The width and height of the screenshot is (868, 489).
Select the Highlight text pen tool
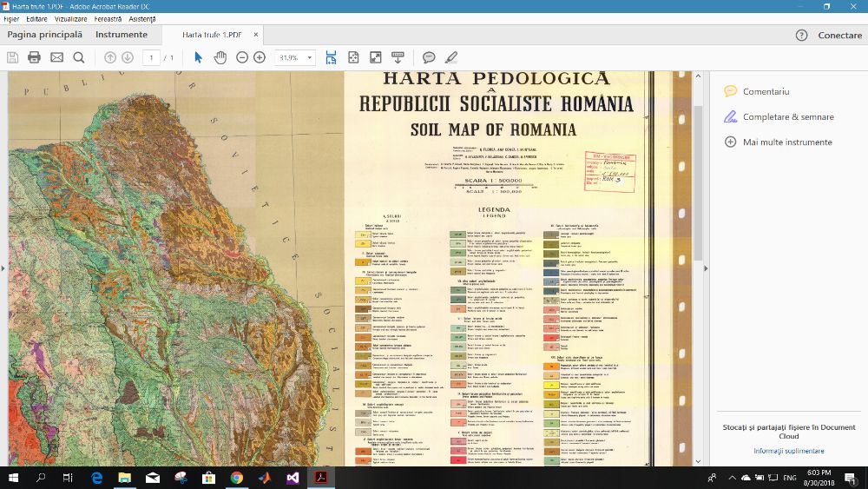[451, 57]
